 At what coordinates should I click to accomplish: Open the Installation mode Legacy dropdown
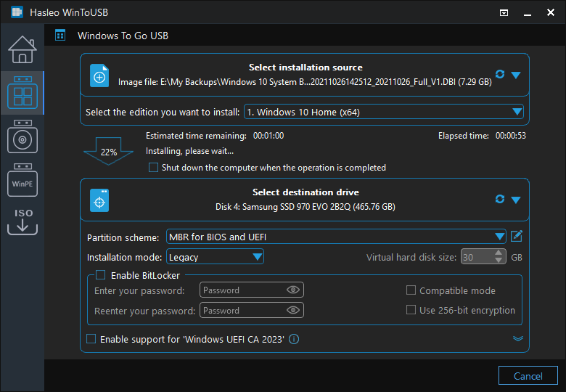tap(215, 257)
